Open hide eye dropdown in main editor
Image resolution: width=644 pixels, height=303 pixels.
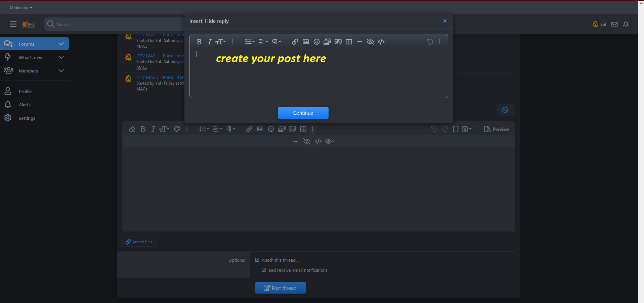pos(330,141)
